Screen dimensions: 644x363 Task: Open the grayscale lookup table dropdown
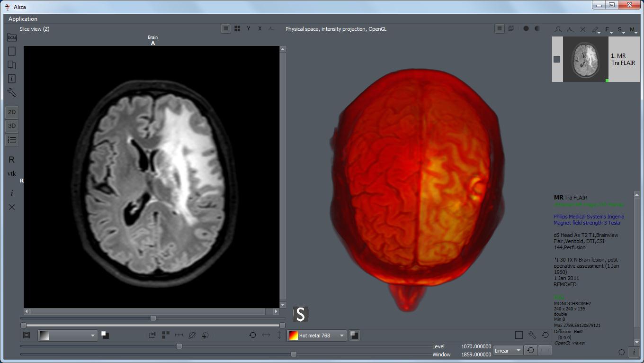pyautogui.click(x=68, y=336)
